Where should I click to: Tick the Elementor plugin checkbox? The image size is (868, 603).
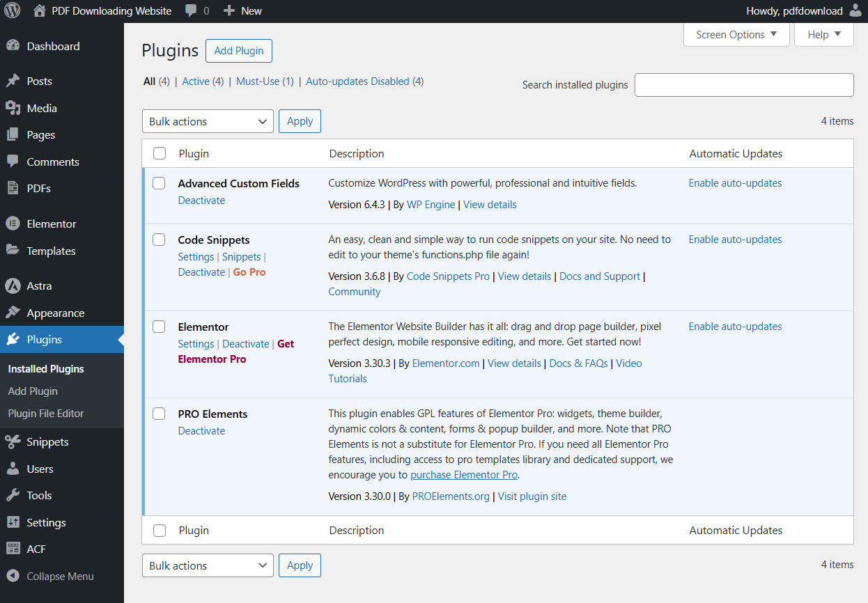[x=159, y=327]
